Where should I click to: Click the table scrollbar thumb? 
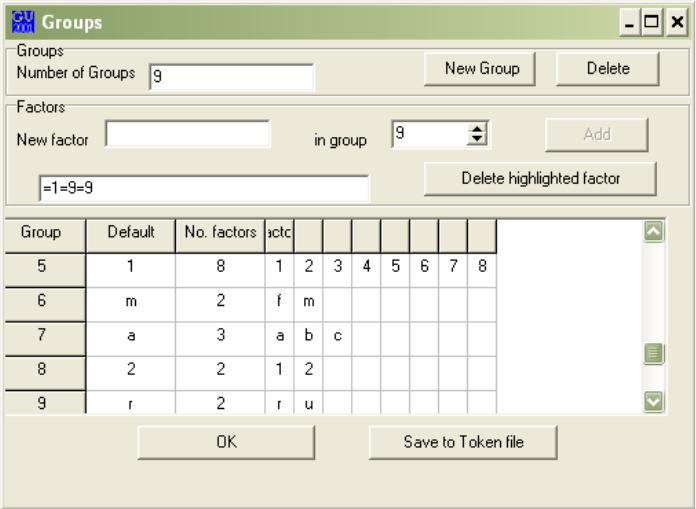coord(654,352)
